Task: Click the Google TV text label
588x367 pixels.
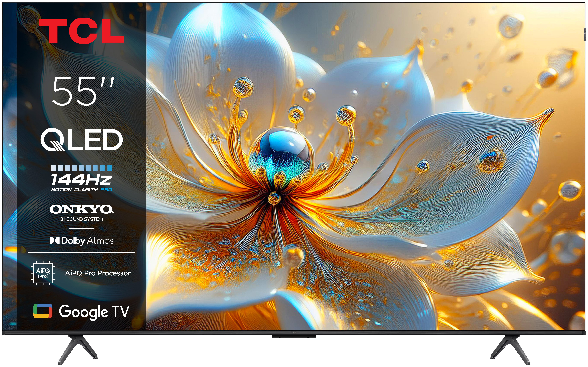Action: click(94, 311)
